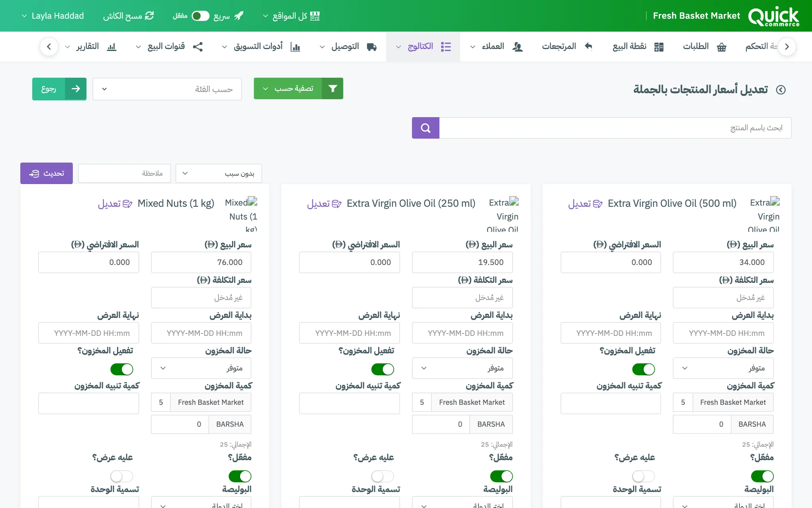
Task: Enable the on-offer switch for Olive Oil (500 ml)
Action: (x=644, y=476)
